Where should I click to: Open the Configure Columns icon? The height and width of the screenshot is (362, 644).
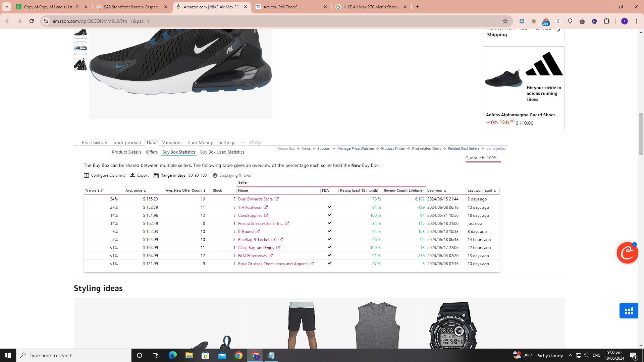click(x=87, y=175)
